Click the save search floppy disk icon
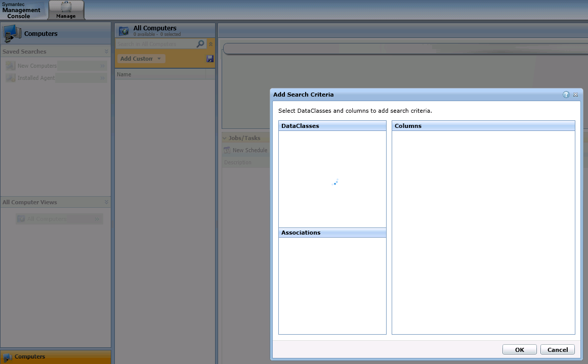The image size is (588, 364). pyautogui.click(x=210, y=59)
